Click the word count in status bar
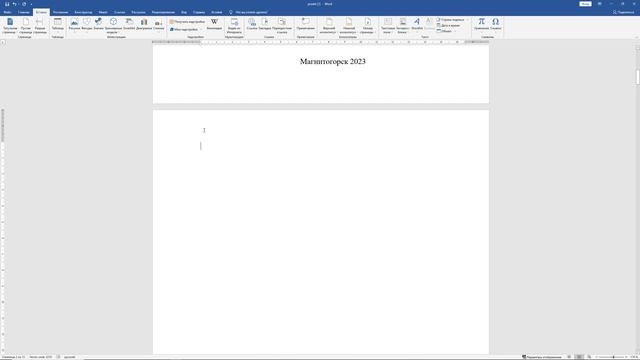640x360 pixels. (40, 357)
